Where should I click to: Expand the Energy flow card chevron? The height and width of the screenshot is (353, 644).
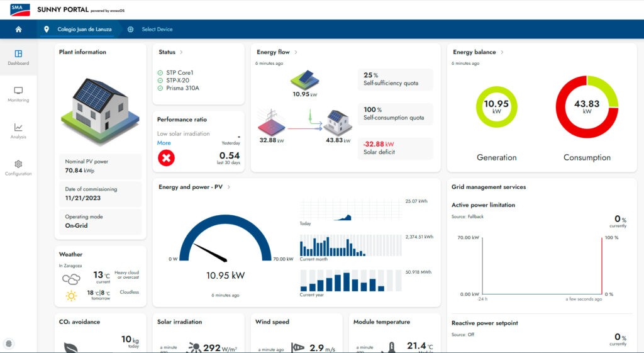pos(296,52)
